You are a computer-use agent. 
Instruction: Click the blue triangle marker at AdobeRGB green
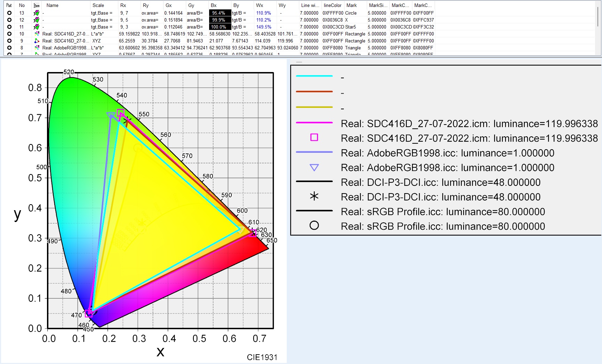pos(111,116)
